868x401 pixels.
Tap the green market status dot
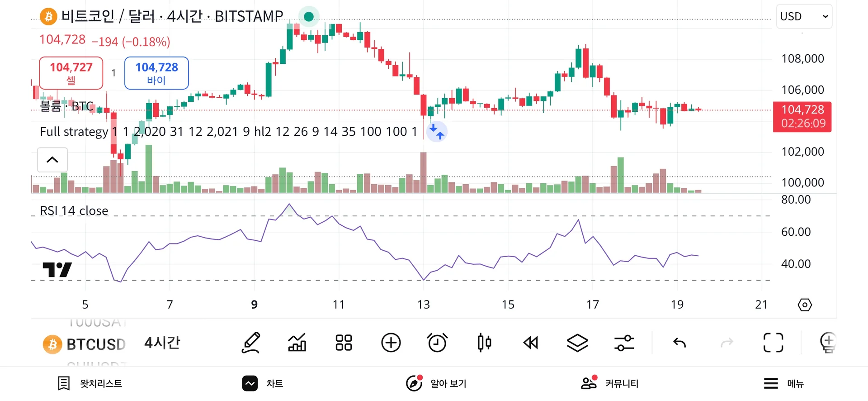(309, 17)
